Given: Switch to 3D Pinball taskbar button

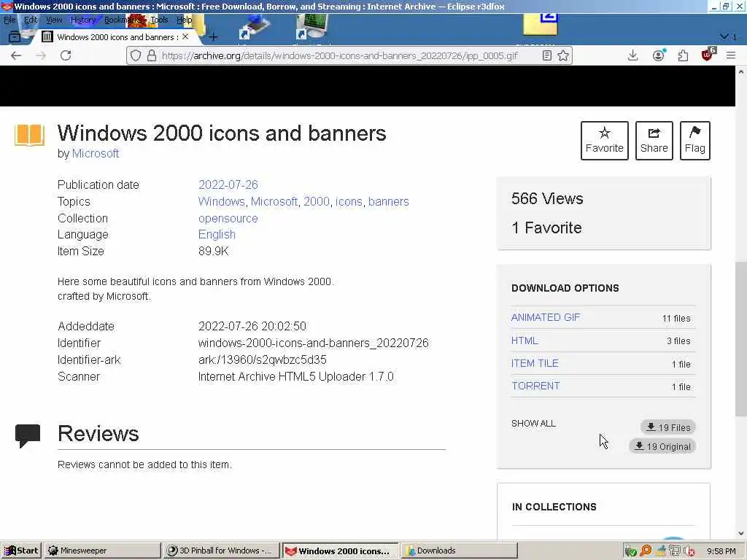Looking at the screenshot, I should click(x=221, y=551).
